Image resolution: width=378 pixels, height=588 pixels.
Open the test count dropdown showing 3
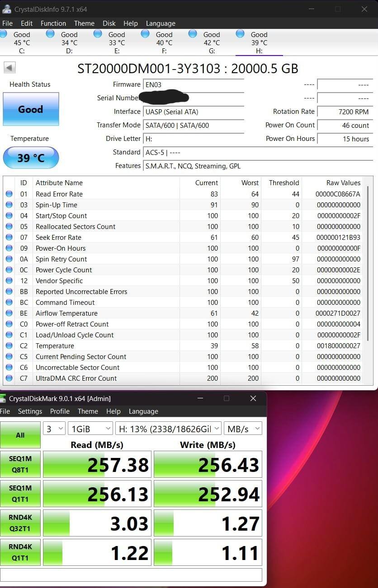point(54,429)
